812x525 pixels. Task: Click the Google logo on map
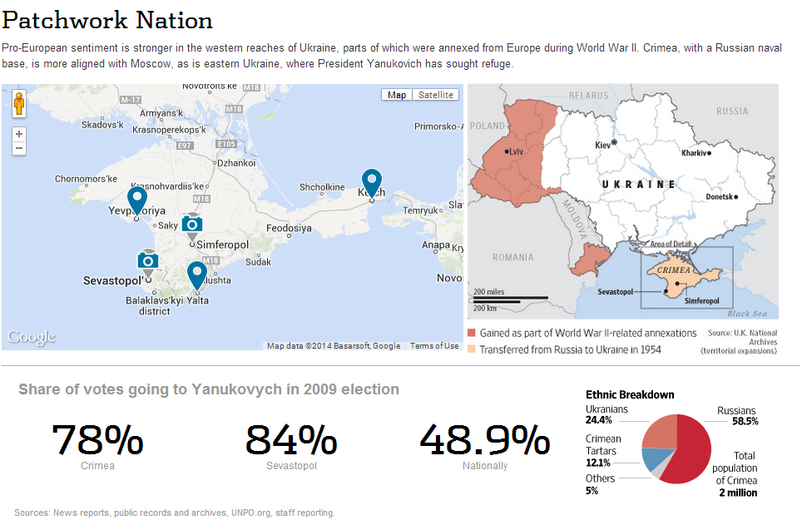[32, 337]
